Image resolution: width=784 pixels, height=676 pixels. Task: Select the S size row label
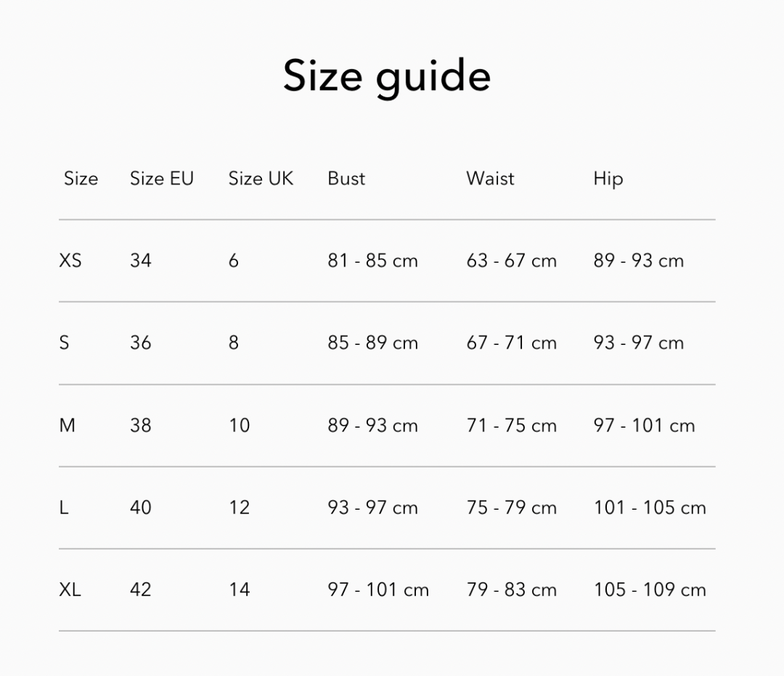point(64,343)
